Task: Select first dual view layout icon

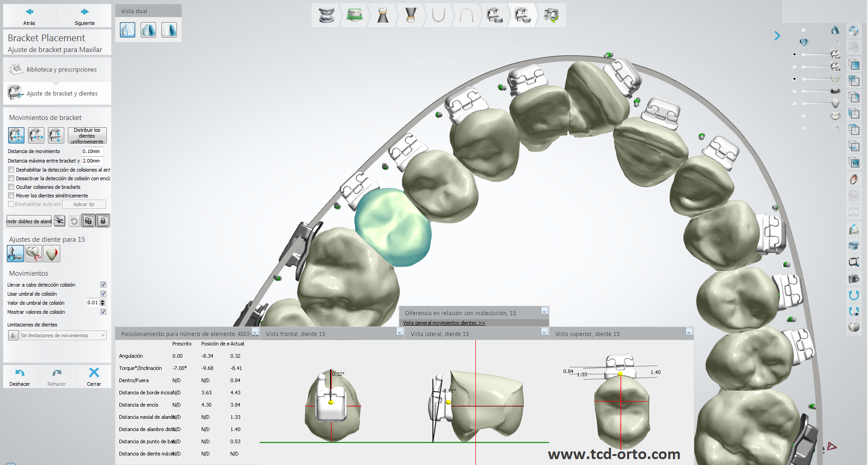Action: click(128, 30)
